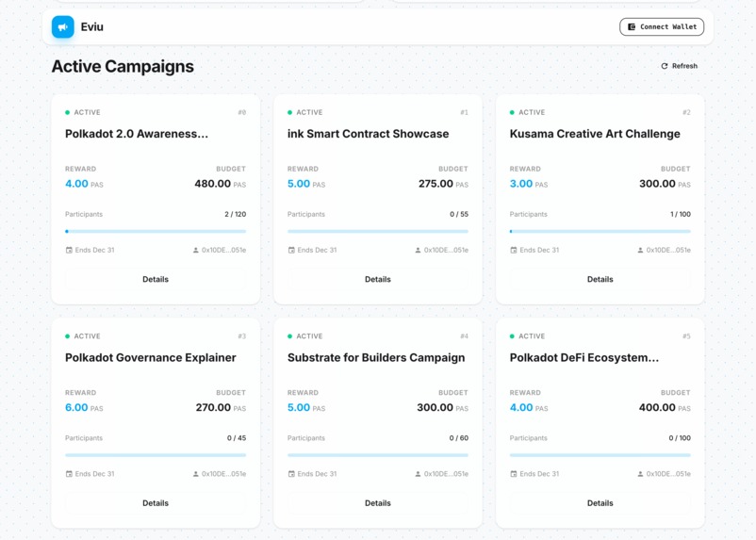Click participants progress bar on Polkadot DeFi Ecosystem

pos(600,455)
